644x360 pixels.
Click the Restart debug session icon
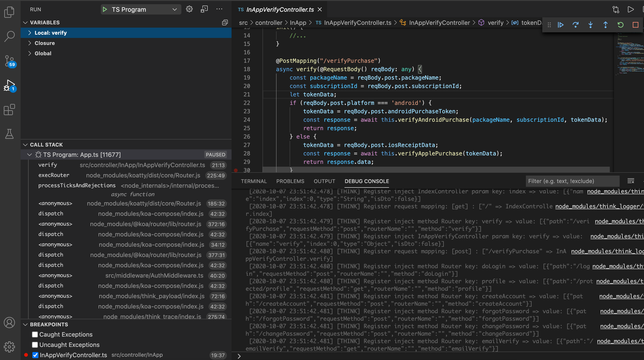click(621, 25)
